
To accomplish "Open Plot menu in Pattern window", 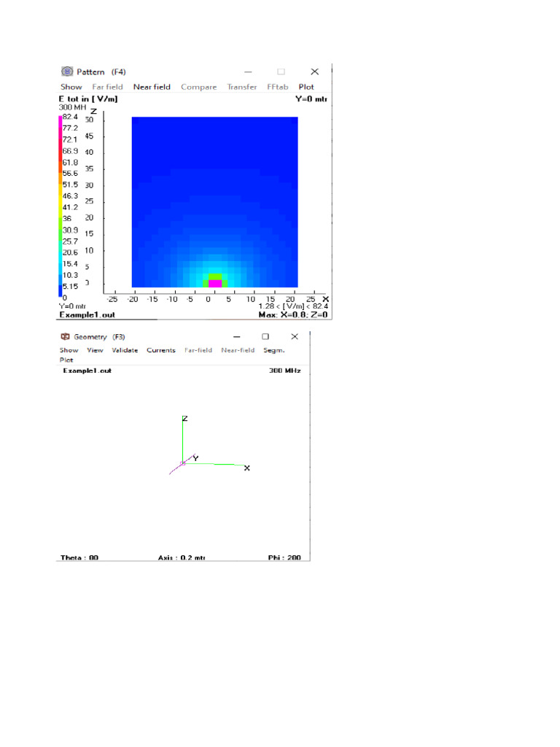I will (x=306, y=87).
